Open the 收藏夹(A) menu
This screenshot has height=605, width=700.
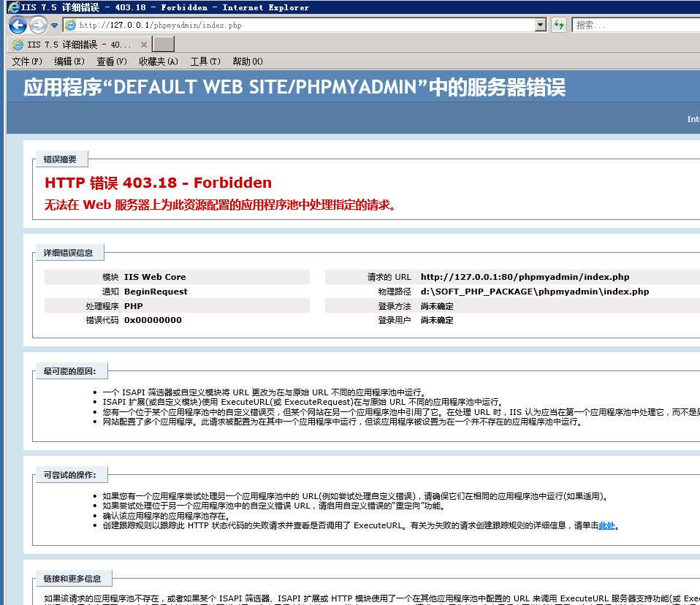159,61
